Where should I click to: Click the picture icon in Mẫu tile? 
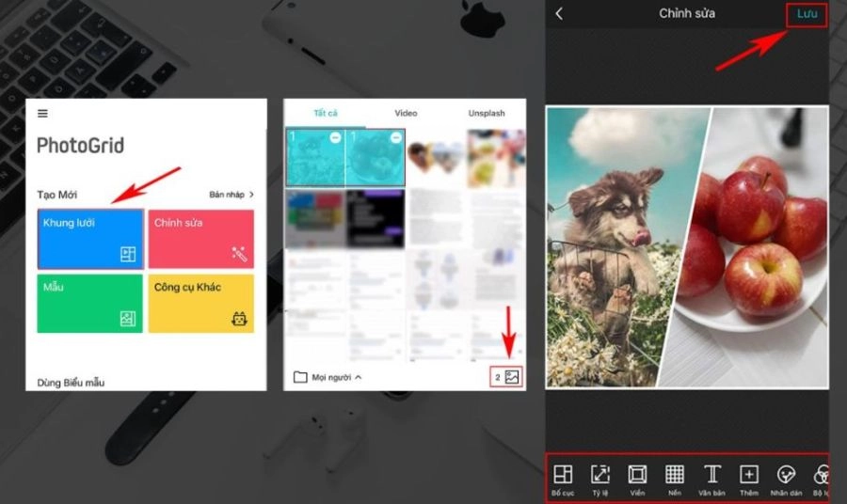point(128,319)
